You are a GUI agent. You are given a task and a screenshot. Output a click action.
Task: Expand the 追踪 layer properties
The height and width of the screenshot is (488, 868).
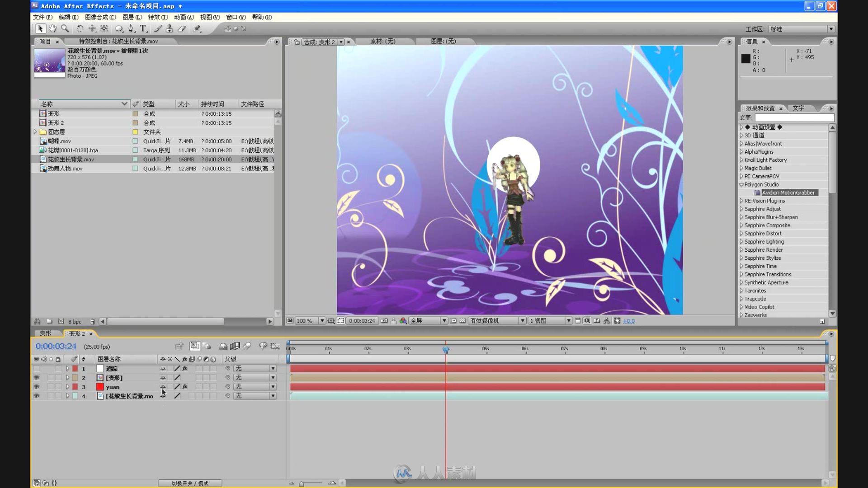(x=67, y=369)
